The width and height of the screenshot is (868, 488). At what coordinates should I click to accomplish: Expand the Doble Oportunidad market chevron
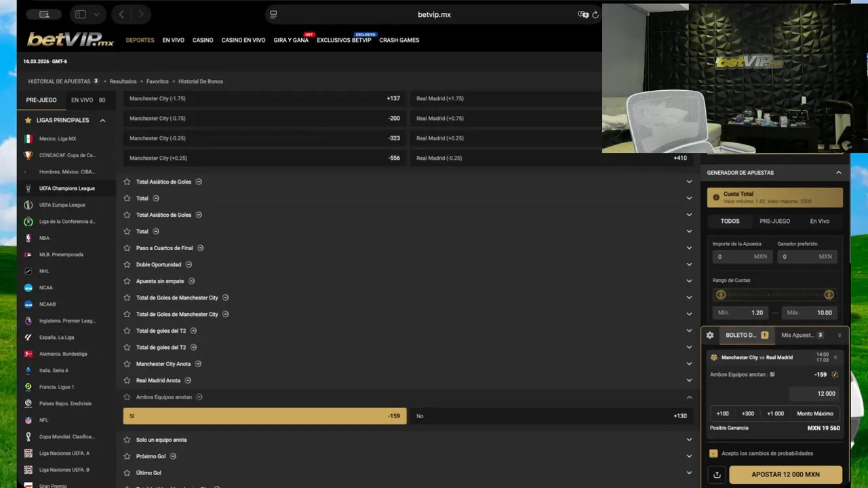pos(689,264)
